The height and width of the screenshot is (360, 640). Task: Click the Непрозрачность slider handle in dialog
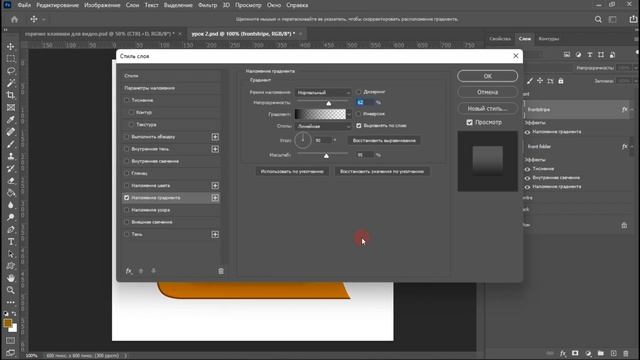pyautogui.click(x=329, y=103)
